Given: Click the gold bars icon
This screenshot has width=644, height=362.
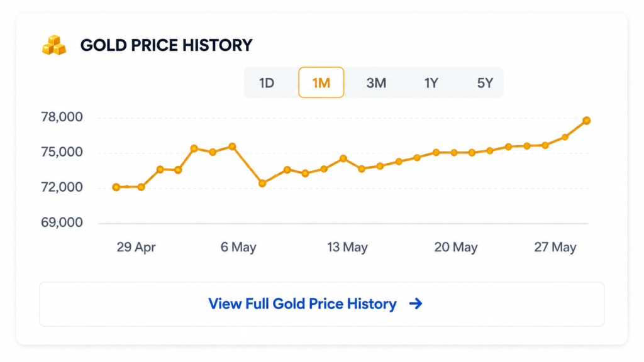Looking at the screenshot, I should pyautogui.click(x=54, y=45).
